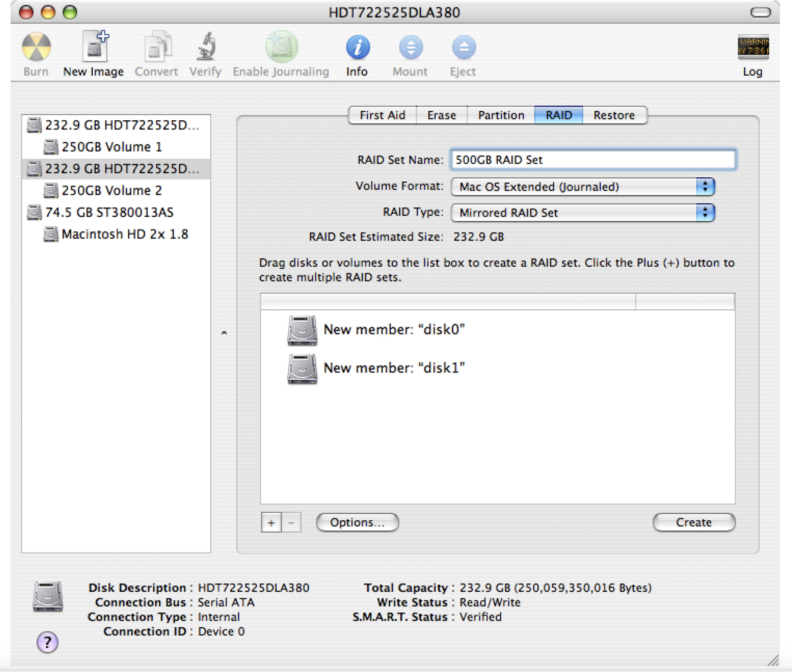
Task: Switch to the Restore tab
Action: pyautogui.click(x=615, y=115)
